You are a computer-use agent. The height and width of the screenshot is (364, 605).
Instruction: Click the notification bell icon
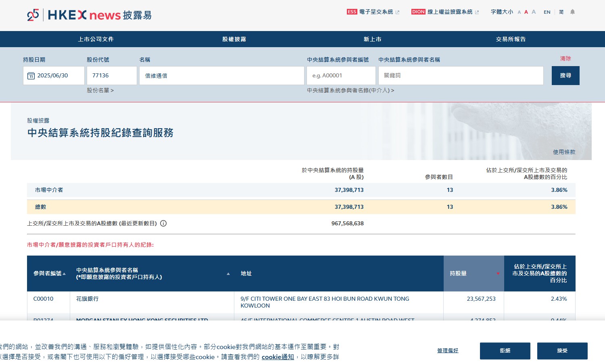coord(572,12)
